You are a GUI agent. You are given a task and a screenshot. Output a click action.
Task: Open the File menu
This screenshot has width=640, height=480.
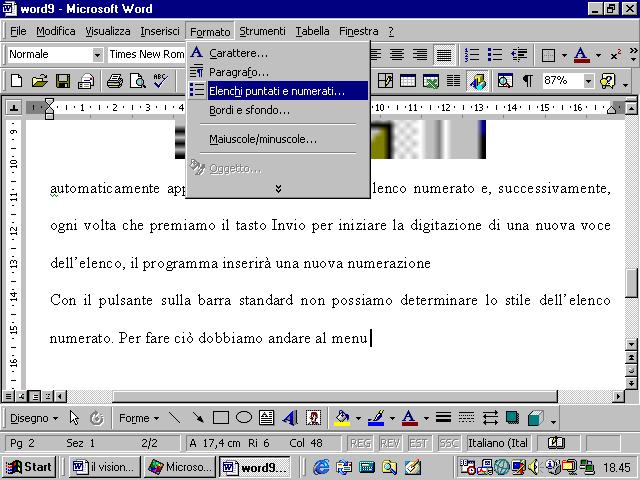pos(18,31)
